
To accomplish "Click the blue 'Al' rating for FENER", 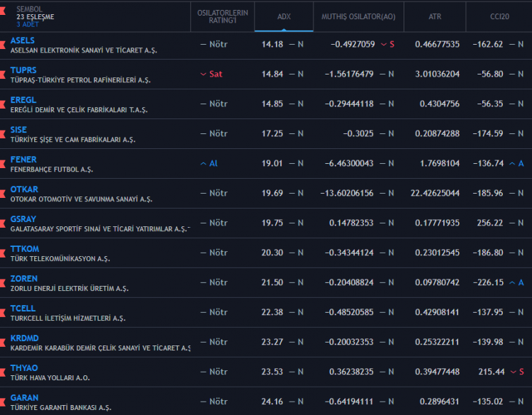I will [x=209, y=164].
